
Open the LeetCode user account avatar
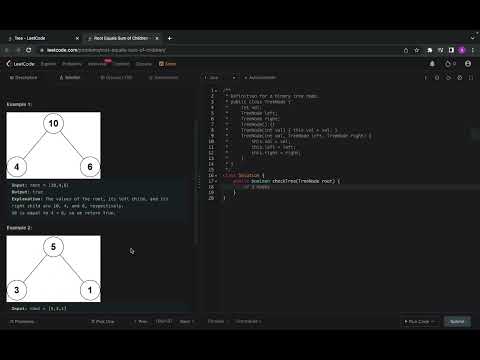[x=468, y=63]
